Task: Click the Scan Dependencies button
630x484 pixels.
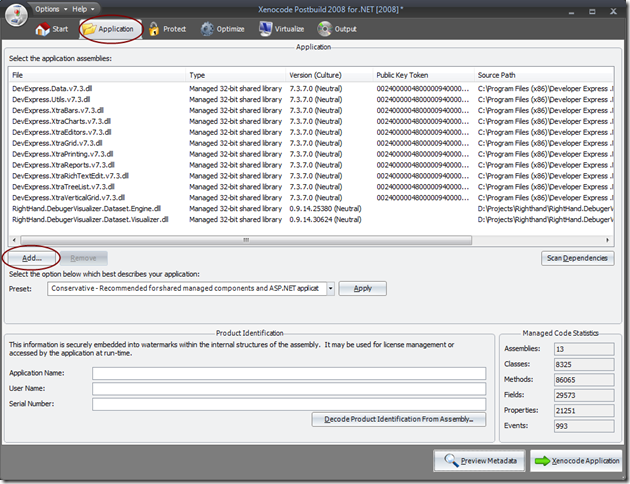Action: coord(577,258)
